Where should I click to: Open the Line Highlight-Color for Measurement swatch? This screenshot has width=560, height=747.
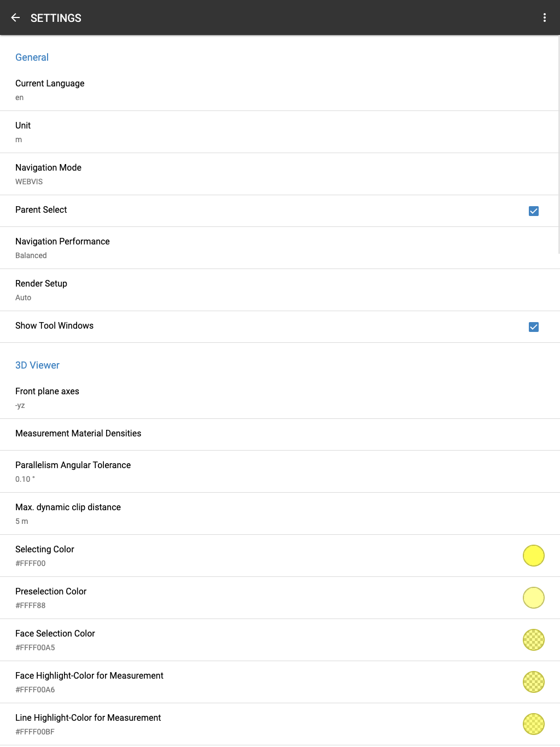[533, 724]
